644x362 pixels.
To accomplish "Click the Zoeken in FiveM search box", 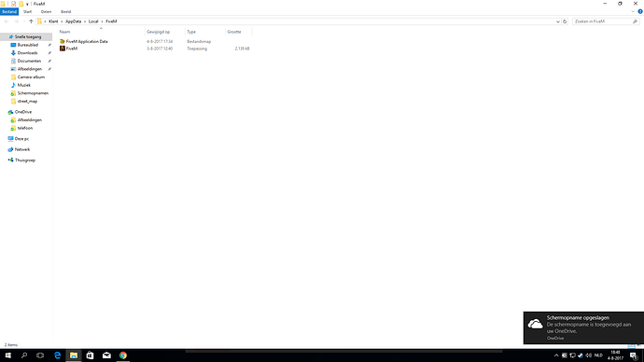I will (602, 21).
